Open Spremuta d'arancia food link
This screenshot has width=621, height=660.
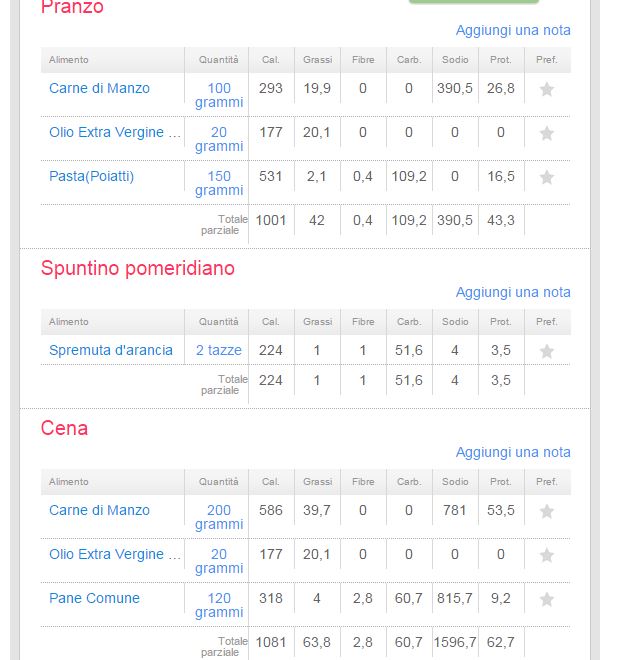[x=111, y=350]
